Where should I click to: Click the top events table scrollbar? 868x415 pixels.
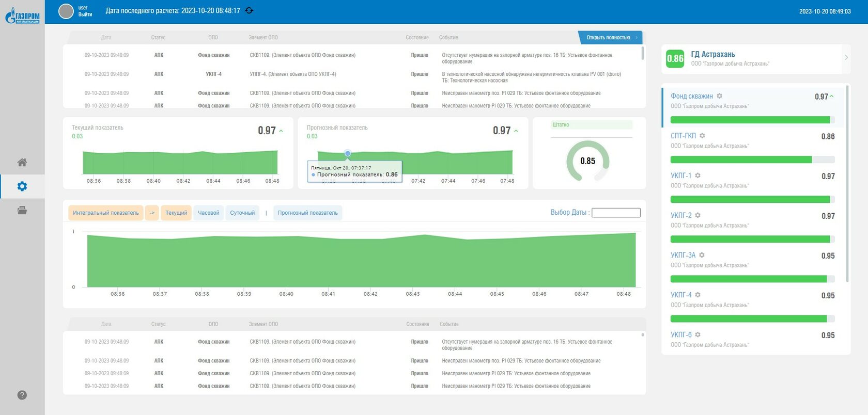(642, 53)
